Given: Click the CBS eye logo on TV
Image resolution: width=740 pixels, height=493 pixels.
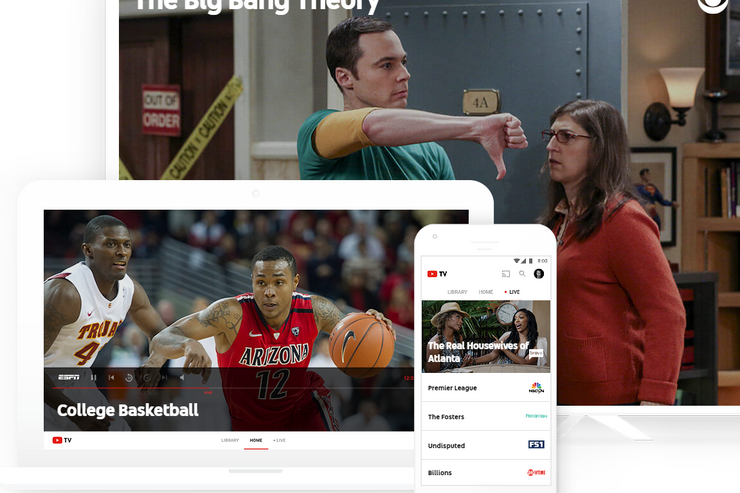Looking at the screenshot, I should (713, 4).
